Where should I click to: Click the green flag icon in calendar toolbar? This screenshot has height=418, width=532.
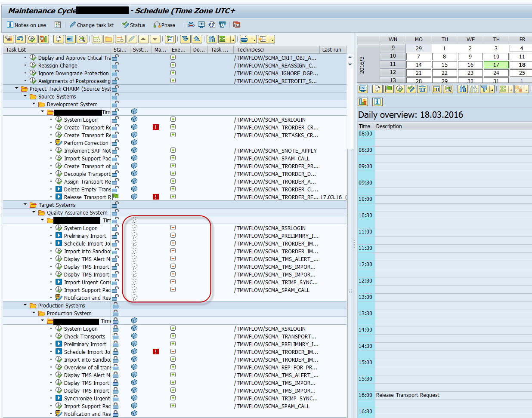point(389,89)
